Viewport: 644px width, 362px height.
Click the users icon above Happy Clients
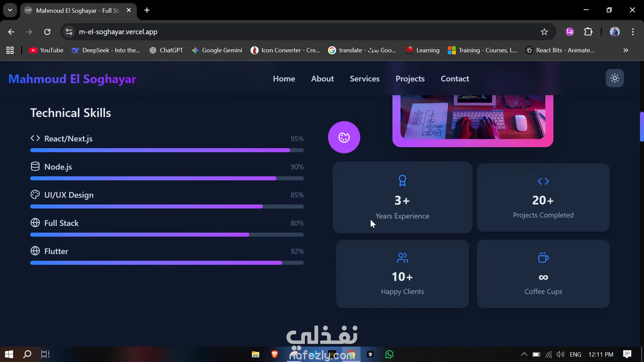tap(402, 258)
